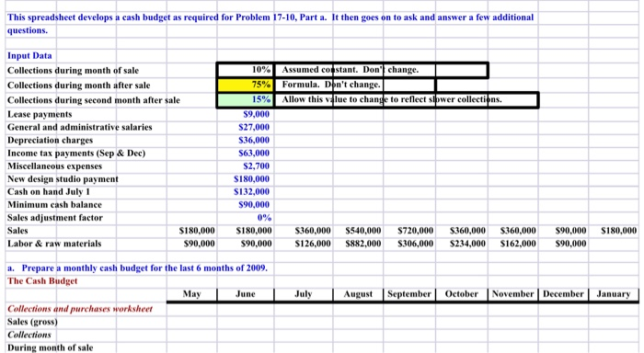The image size is (644, 353).
Task: Select the $306,000 labor cell
Action: 415,244
